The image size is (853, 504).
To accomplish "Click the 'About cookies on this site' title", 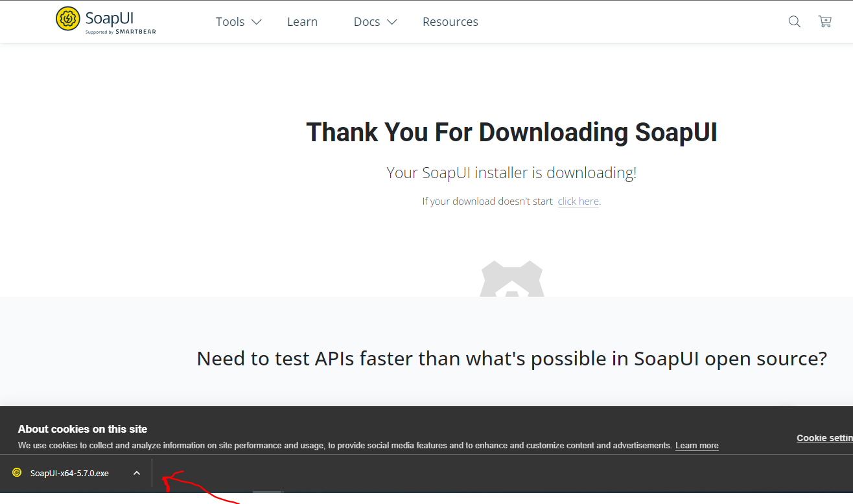I will point(82,429).
